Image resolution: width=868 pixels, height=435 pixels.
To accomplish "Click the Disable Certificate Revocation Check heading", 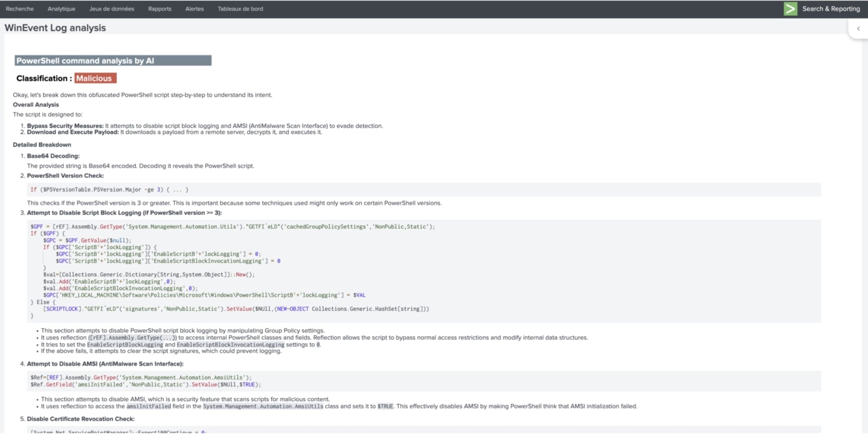I will (80, 419).
